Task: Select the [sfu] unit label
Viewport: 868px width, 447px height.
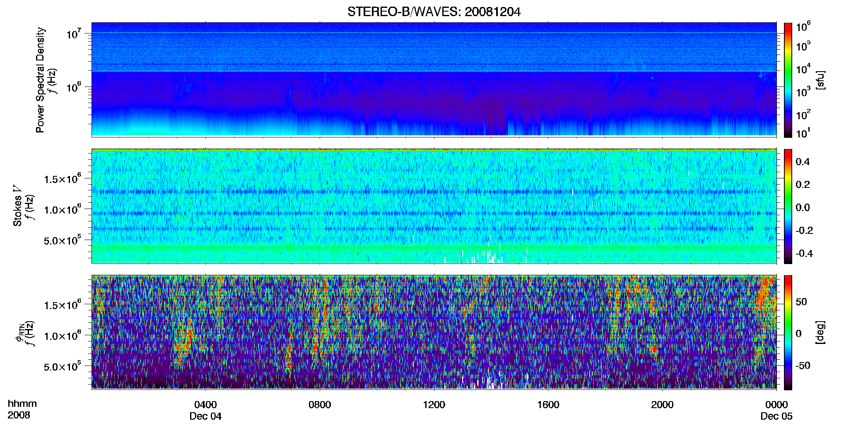Action: [x=821, y=80]
